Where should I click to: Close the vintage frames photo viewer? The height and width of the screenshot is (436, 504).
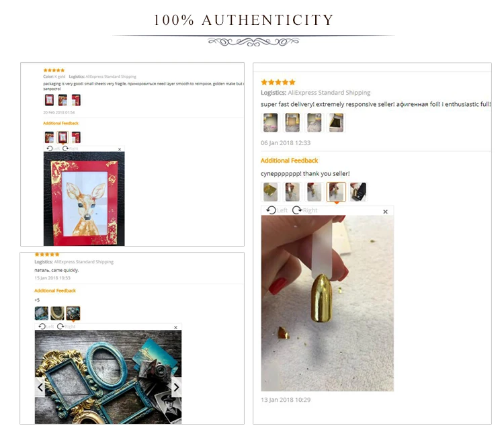[x=175, y=327]
